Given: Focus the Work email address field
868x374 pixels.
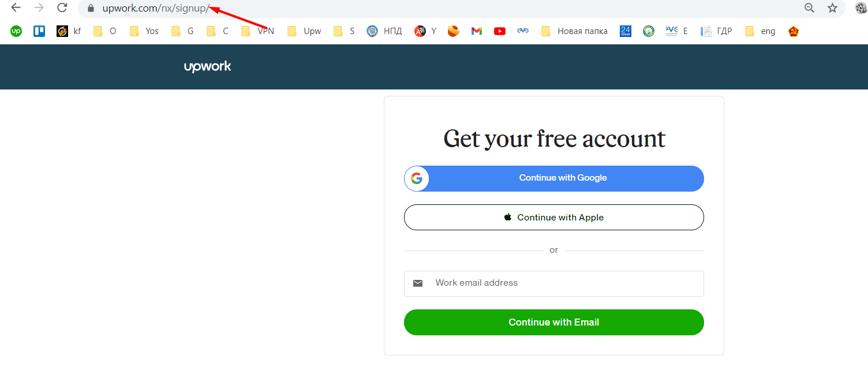Looking at the screenshot, I should (x=554, y=283).
